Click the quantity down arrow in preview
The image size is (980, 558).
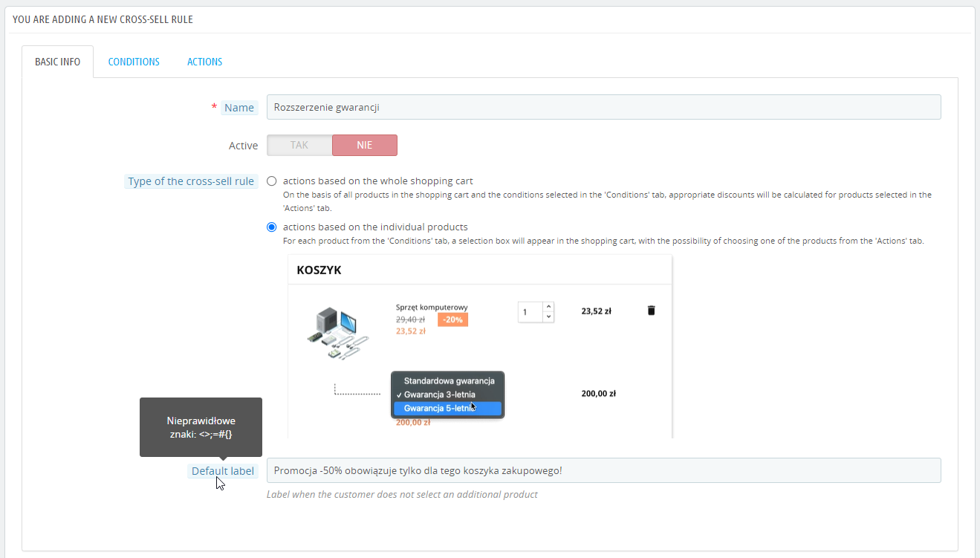coord(548,317)
